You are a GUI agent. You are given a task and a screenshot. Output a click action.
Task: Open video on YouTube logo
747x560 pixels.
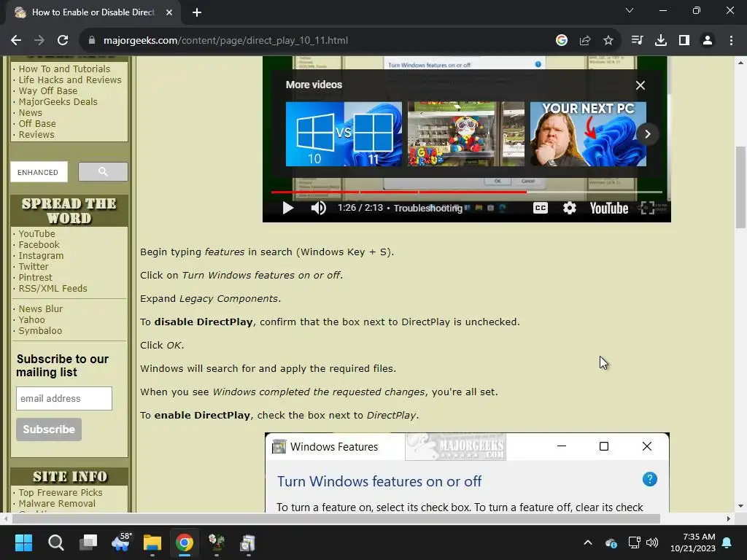click(x=609, y=208)
